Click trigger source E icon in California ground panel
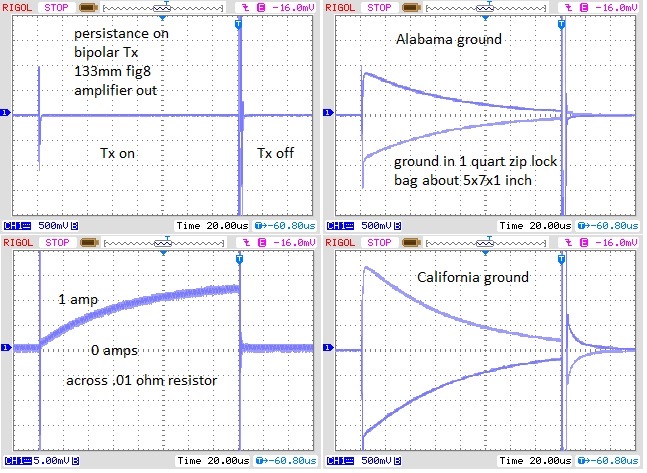 [x=584, y=242]
